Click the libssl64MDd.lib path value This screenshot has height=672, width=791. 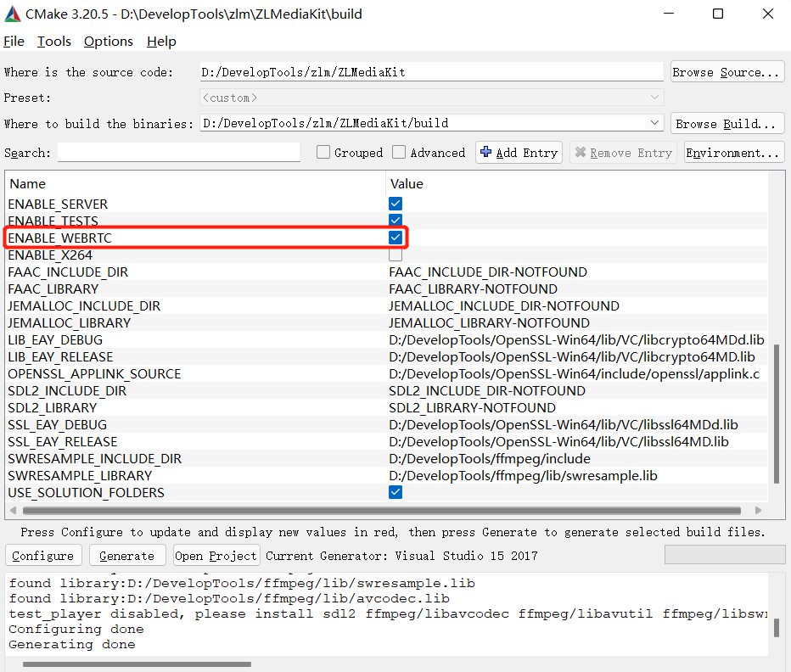(x=564, y=425)
